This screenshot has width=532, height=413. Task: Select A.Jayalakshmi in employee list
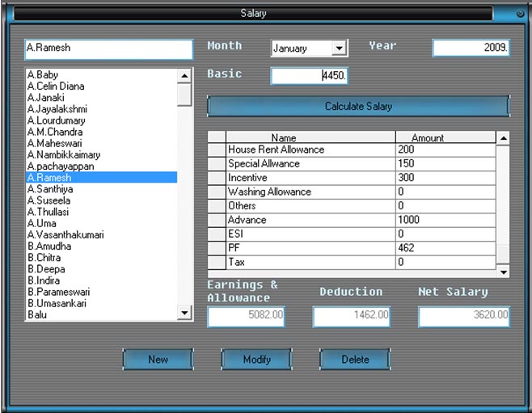(101, 109)
